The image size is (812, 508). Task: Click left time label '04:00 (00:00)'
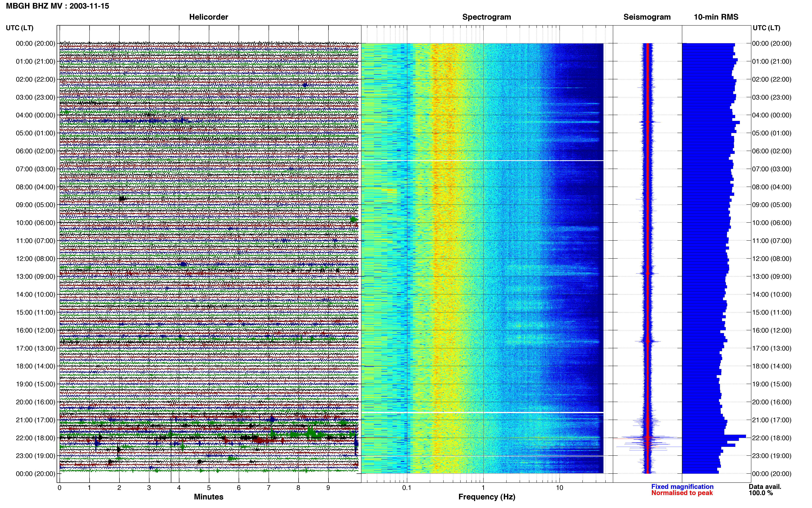(x=36, y=115)
